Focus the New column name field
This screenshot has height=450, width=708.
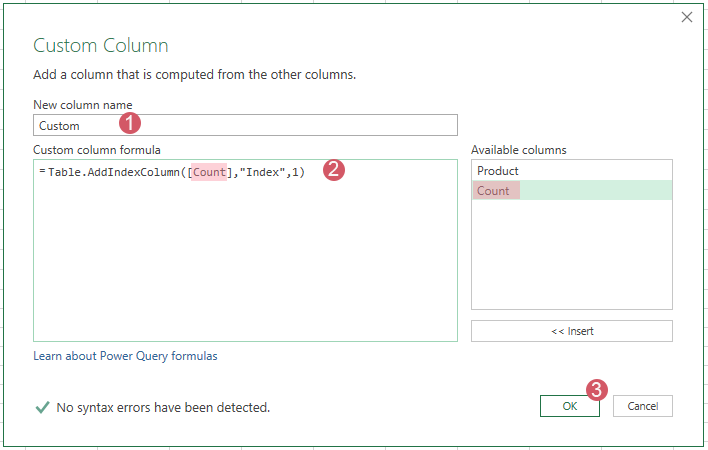click(x=245, y=125)
